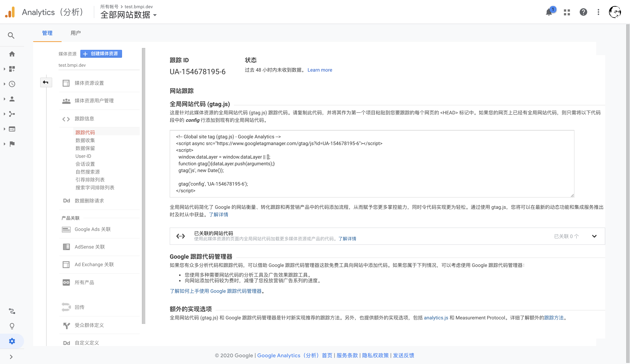
Task: Go to Home via house icon
Action: point(12,54)
